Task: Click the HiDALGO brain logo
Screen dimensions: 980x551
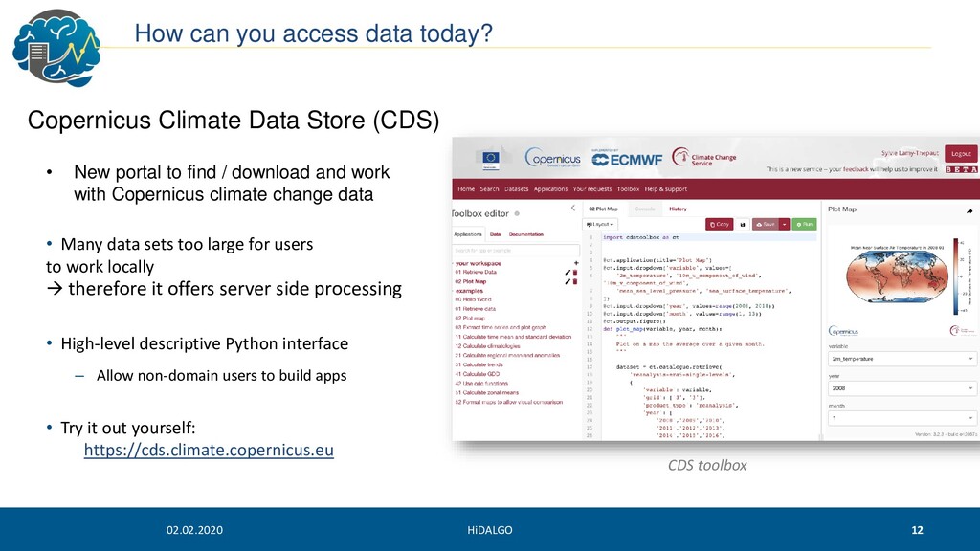Action: [x=56, y=48]
